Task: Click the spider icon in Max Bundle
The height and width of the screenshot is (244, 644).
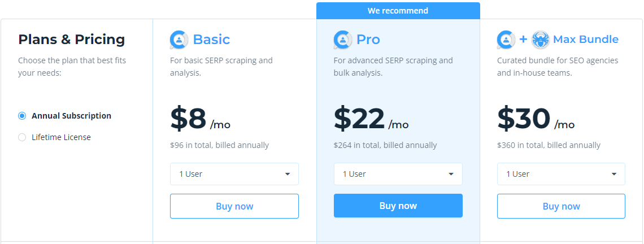Action: (x=540, y=40)
